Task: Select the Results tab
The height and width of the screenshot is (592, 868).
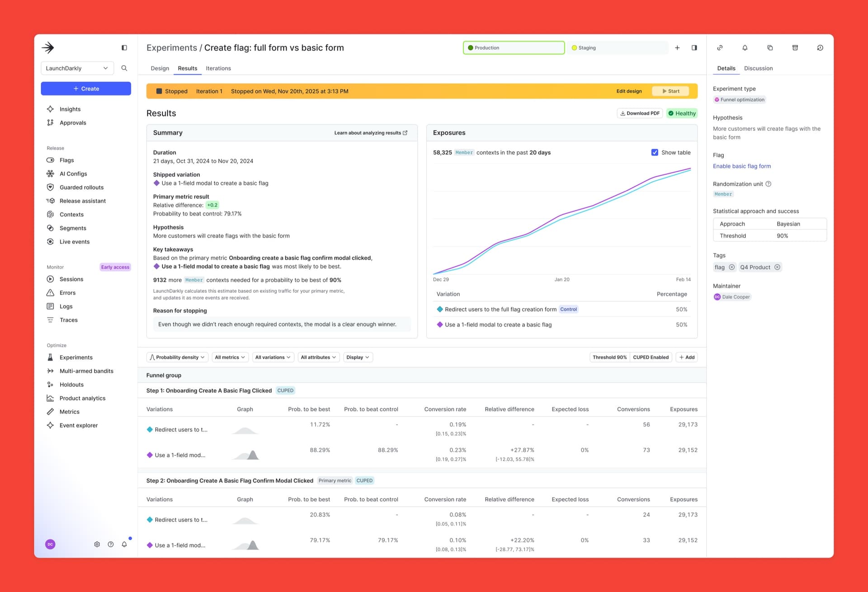Action: click(x=188, y=68)
